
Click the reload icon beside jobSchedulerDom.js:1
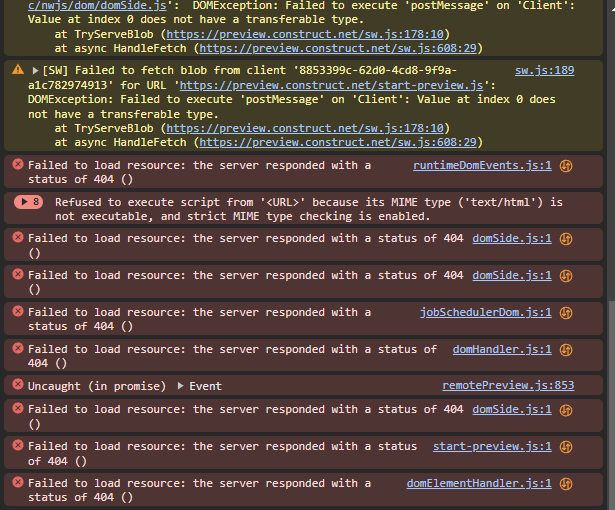click(x=566, y=312)
